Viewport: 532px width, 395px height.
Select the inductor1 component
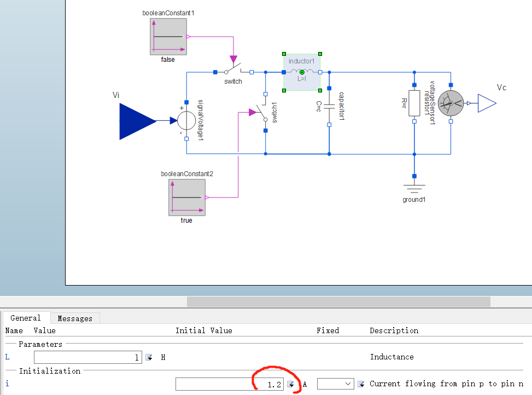302,72
